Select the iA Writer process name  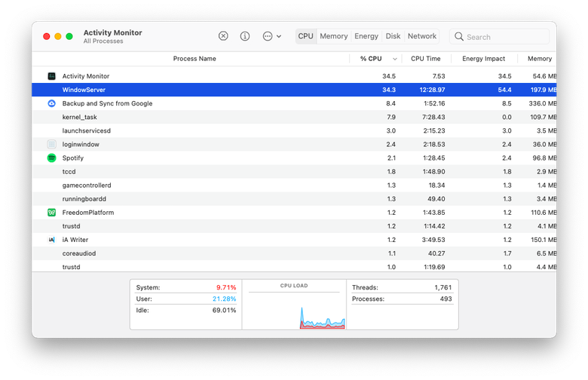(75, 240)
